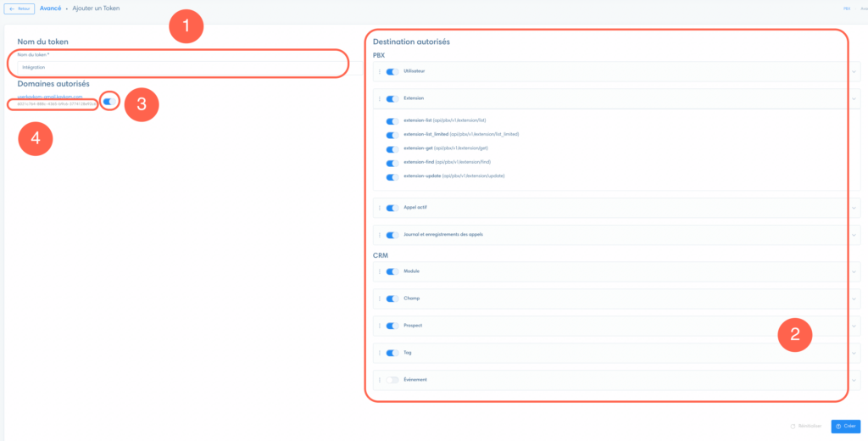Open the Avancé breadcrumb link
This screenshot has height=441, width=868.
pyautogui.click(x=51, y=8)
